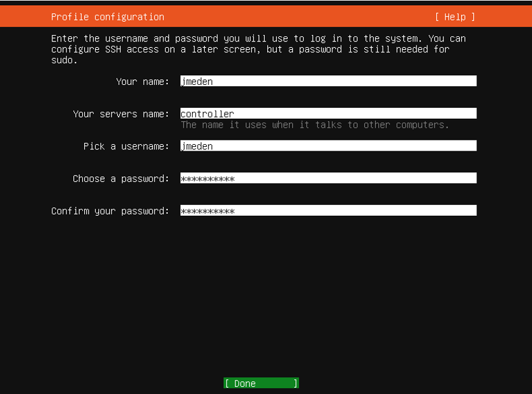
Task: Click into the Pick a username field
Action: tap(328, 146)
